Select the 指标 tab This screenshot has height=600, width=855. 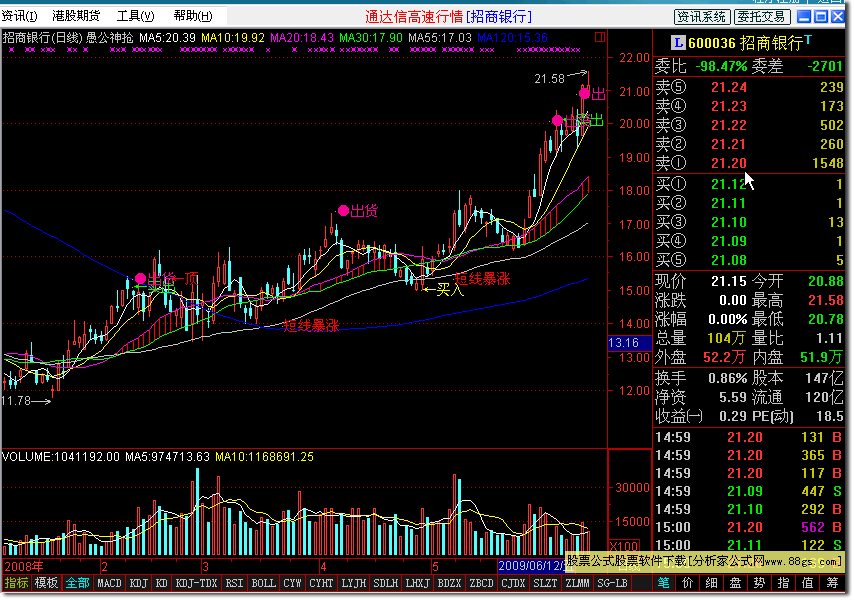pos(16,583)
